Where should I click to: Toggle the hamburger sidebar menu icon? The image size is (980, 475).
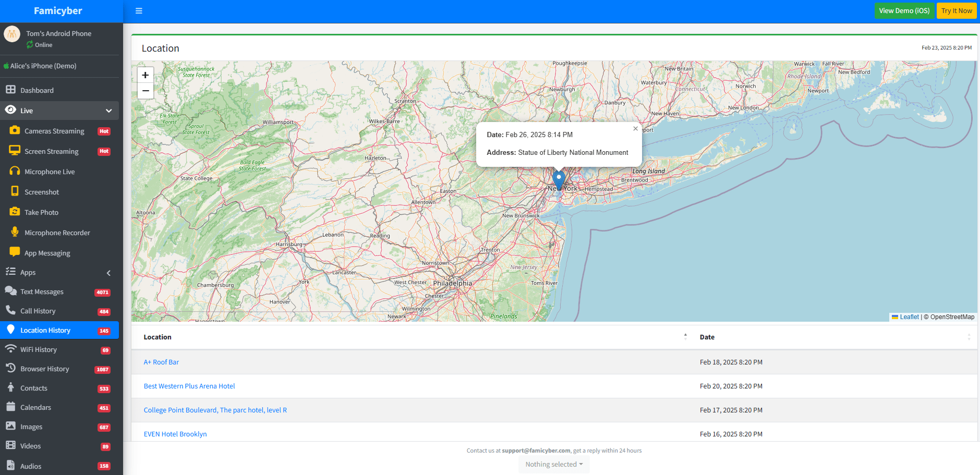[x=139, y=11]
